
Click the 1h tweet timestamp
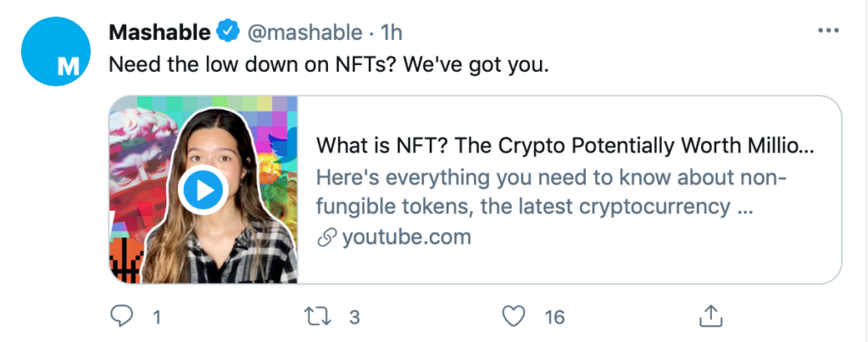click(391, 33)
